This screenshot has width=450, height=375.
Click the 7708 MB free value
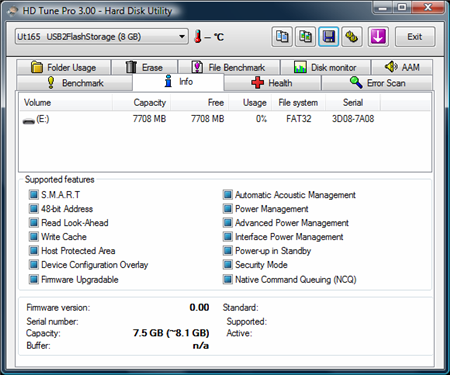coord(207,119)
